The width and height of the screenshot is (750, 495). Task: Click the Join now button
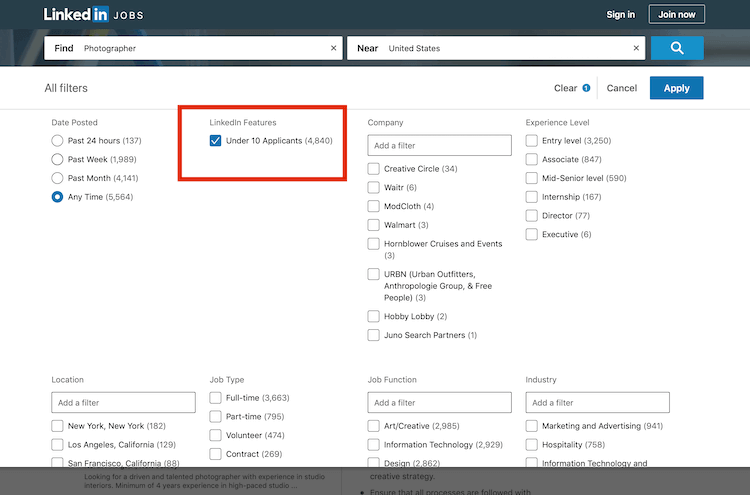coord(676,15)
